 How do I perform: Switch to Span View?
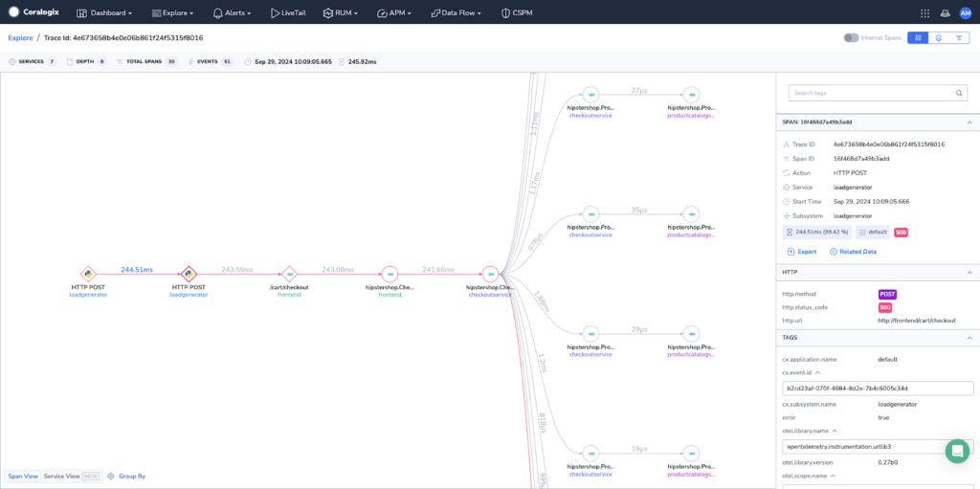(x=23, y=476)
